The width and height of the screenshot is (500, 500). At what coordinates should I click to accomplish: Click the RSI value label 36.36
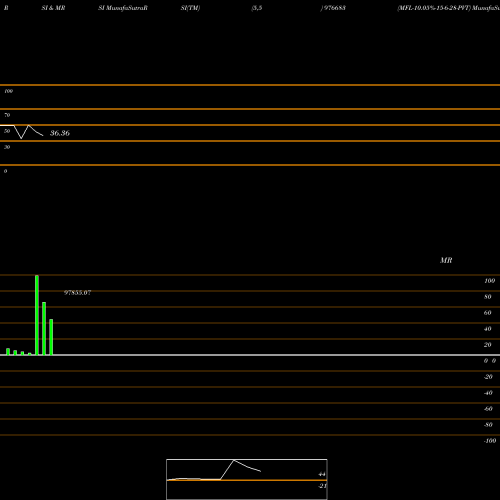60,133
